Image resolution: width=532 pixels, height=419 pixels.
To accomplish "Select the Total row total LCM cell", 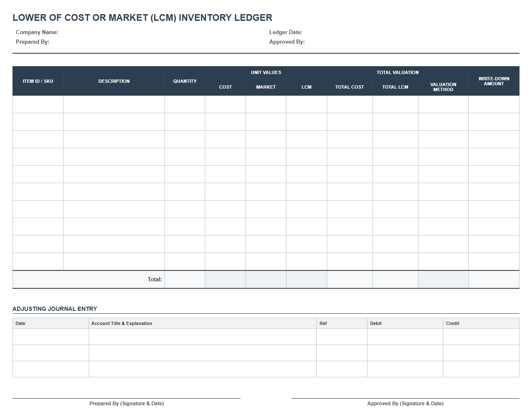I will point(395,280).
